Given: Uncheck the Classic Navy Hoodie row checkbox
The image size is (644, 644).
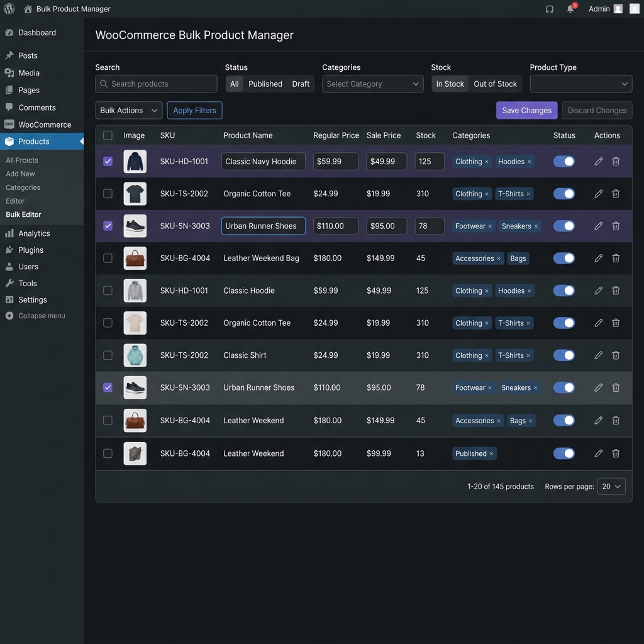Looking at the screenshot, I should (x=108, y=162).
